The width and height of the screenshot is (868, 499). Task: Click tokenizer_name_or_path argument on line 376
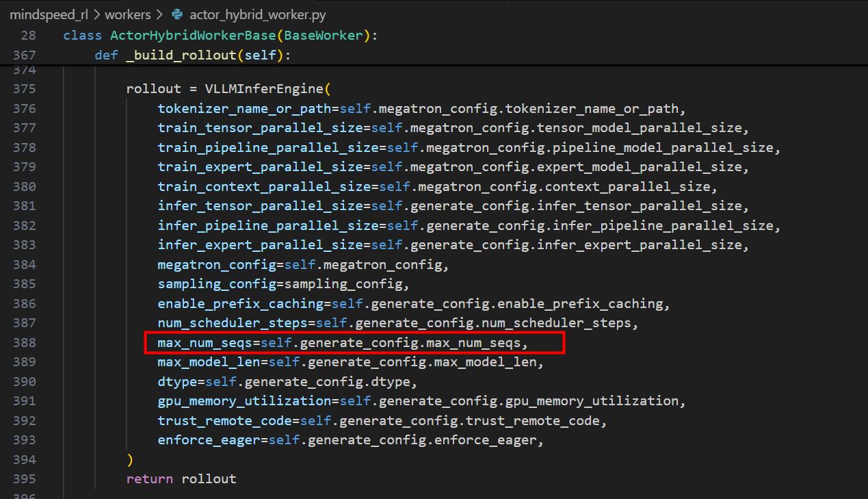click(x=245, y=108)
